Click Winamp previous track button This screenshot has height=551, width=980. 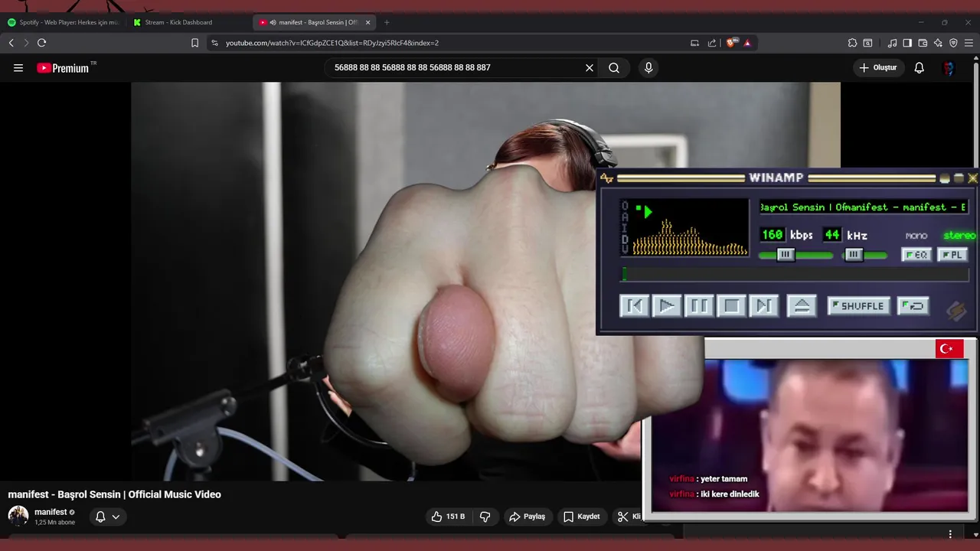point(635,306)
